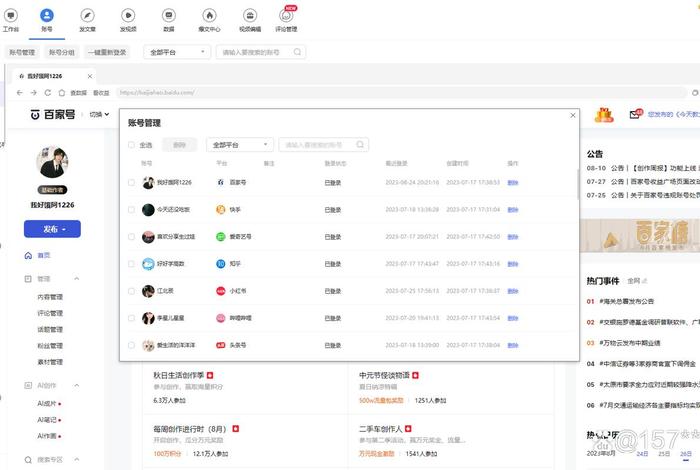Click the 哔哩哔哩 pink platform icon
The image size is (700, 470).
click(221, 318)
